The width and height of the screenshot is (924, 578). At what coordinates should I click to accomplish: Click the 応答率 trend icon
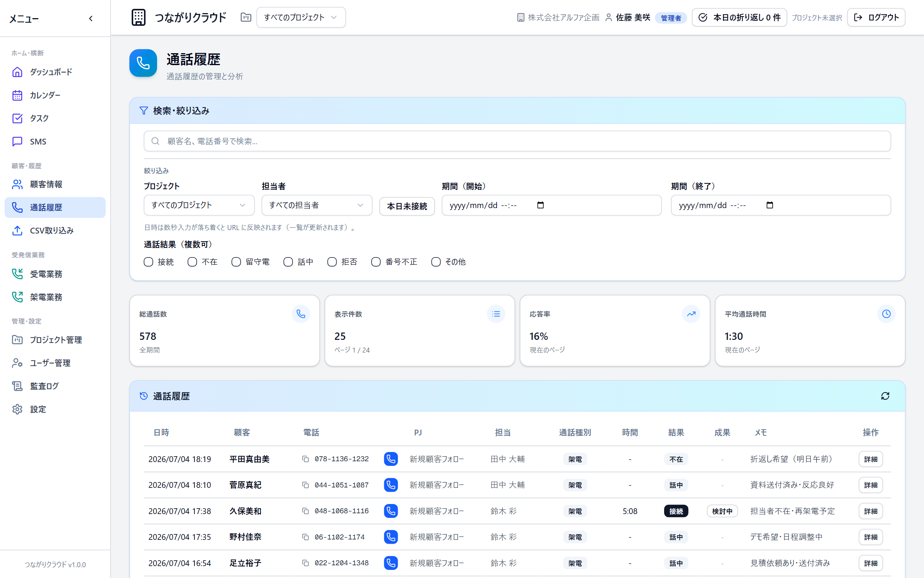click(x=691, y=314)
